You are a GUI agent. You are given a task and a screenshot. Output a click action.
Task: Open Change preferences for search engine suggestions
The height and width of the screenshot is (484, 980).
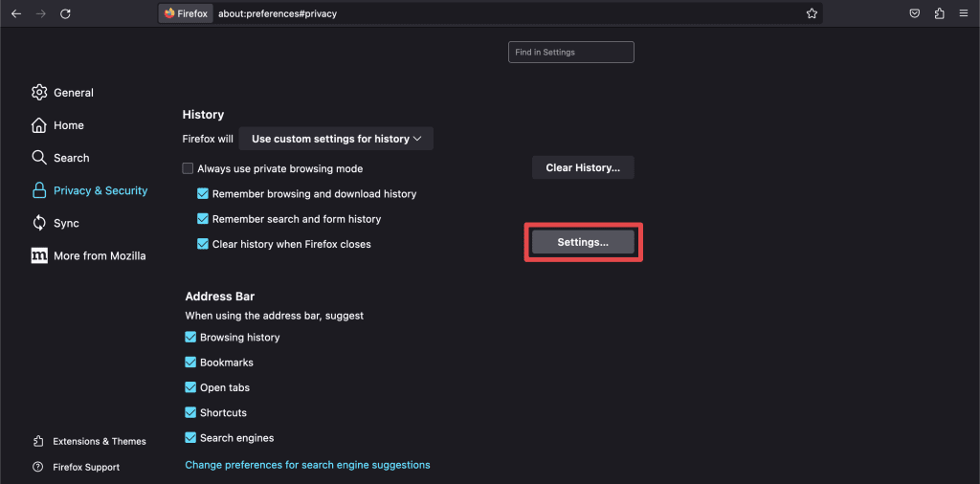(x=307, y=465)
